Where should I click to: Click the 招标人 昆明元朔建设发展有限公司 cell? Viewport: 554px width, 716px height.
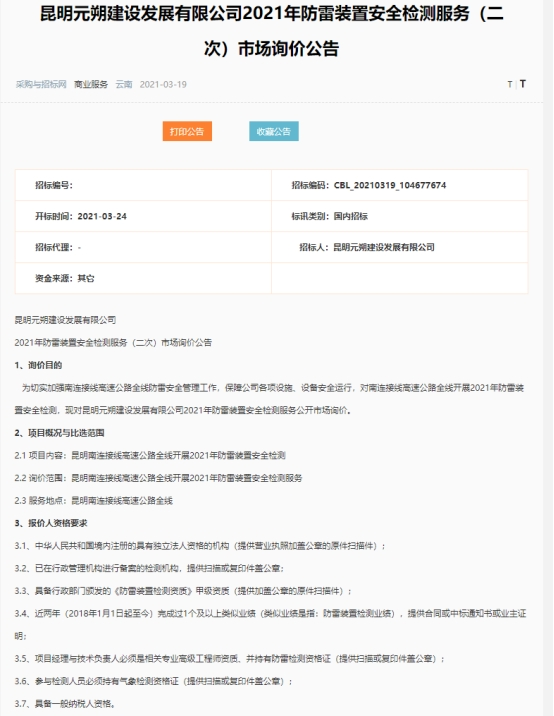click(400, 247)
